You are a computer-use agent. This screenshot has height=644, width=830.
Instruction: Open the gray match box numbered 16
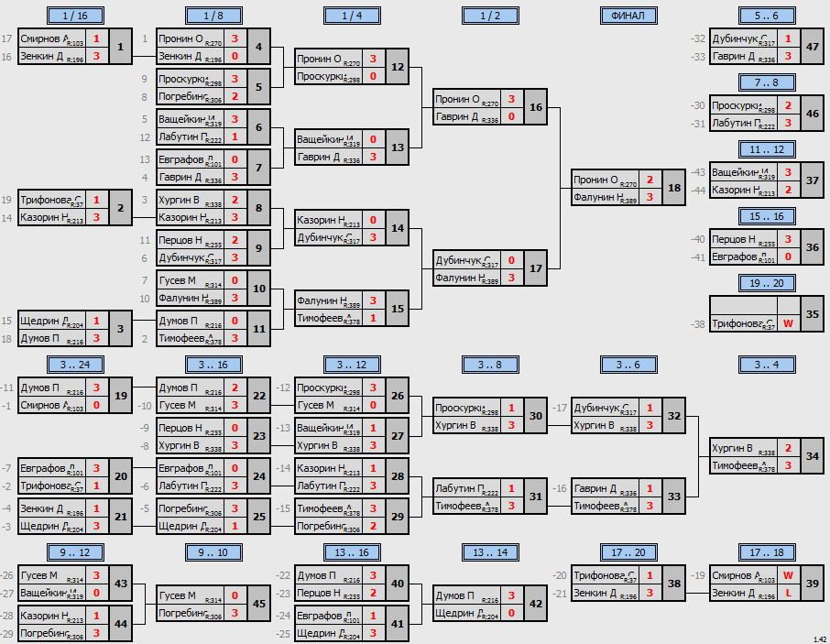(x=536, y=107)
